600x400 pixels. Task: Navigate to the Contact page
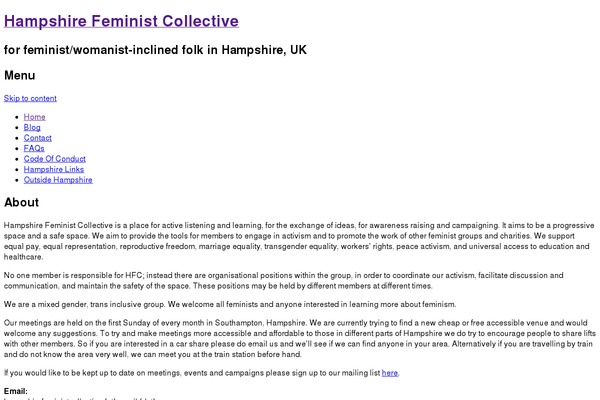(37, 138)
